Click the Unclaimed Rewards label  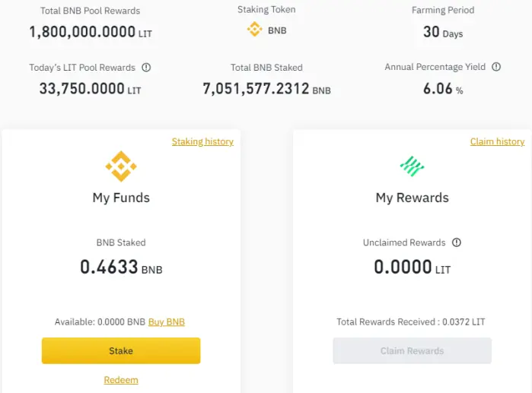404,242
